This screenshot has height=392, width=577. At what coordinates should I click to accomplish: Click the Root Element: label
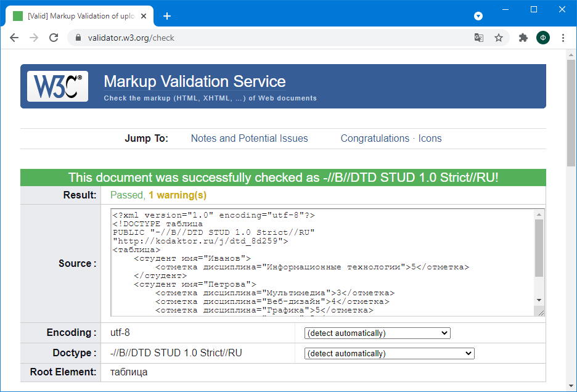(x=63, y=372)
